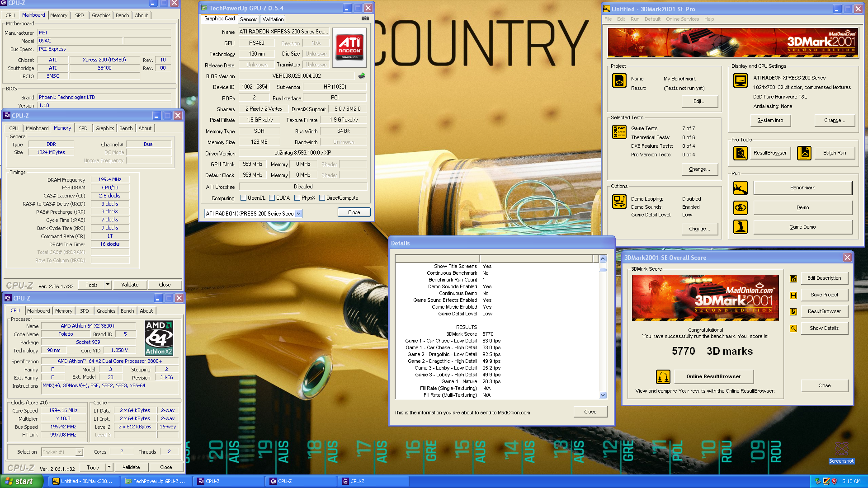Click the Details list scroll down arrow
The width and height of the screenshot is (868, 488).
(x=603, y=395)
